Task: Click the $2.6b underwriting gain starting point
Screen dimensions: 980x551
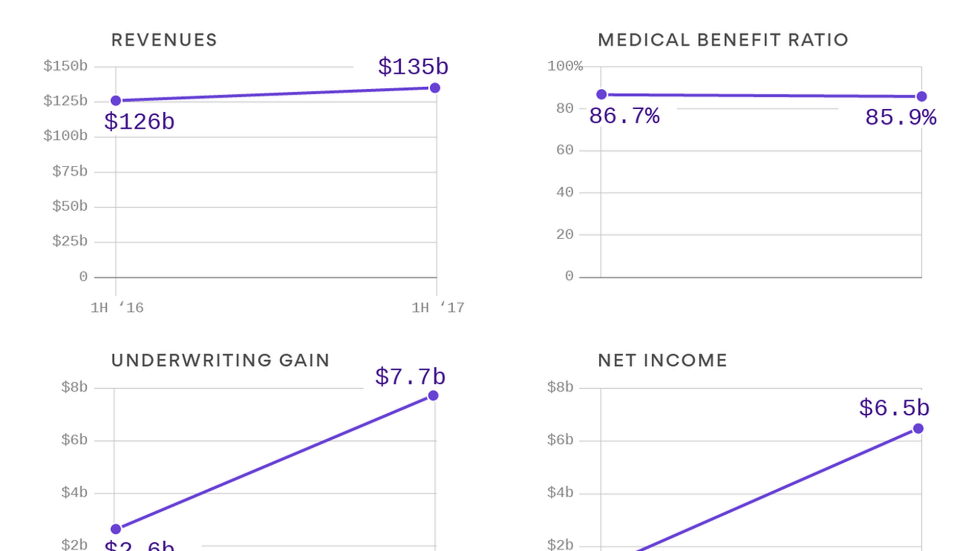Action: (x=116, y=529)
